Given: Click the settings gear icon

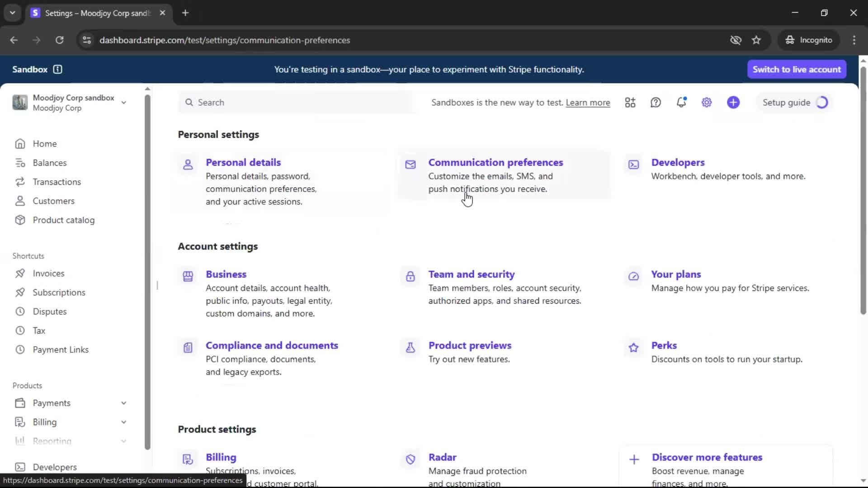Looking at the screenshot, I should click(x=707, y=103).
